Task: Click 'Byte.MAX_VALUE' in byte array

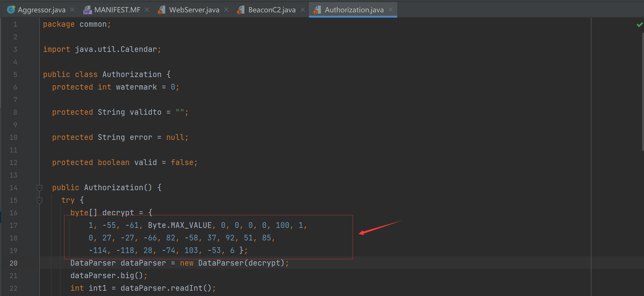Action: pyautogui.click(x=180, y=225)
